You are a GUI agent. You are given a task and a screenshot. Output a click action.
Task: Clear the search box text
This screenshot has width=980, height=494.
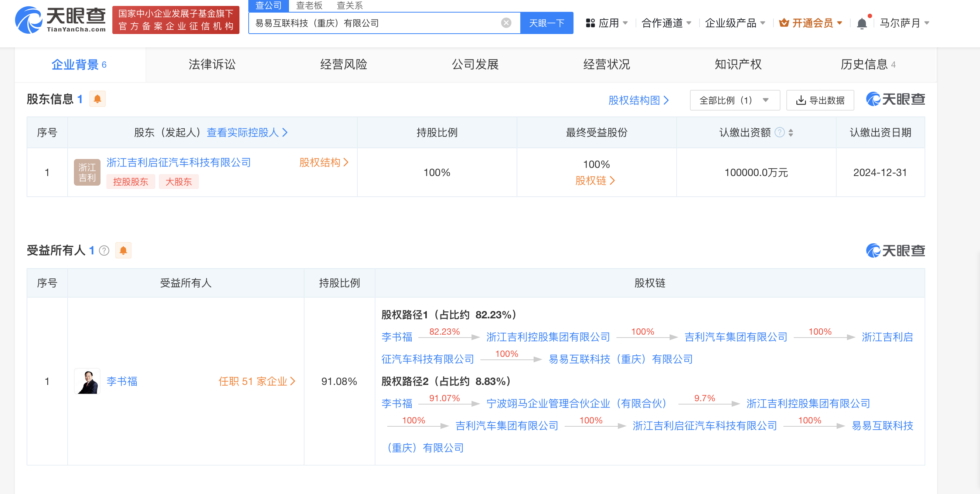[506, 23]
